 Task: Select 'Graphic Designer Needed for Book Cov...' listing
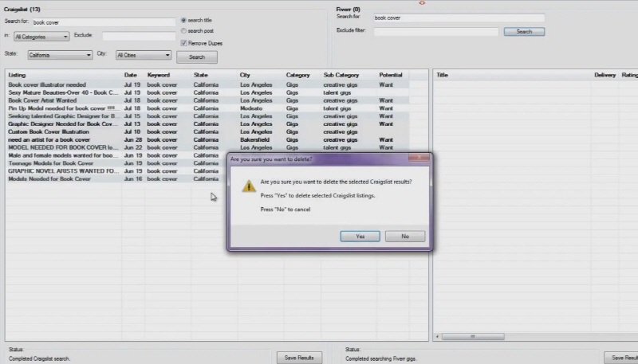(63, 124)
